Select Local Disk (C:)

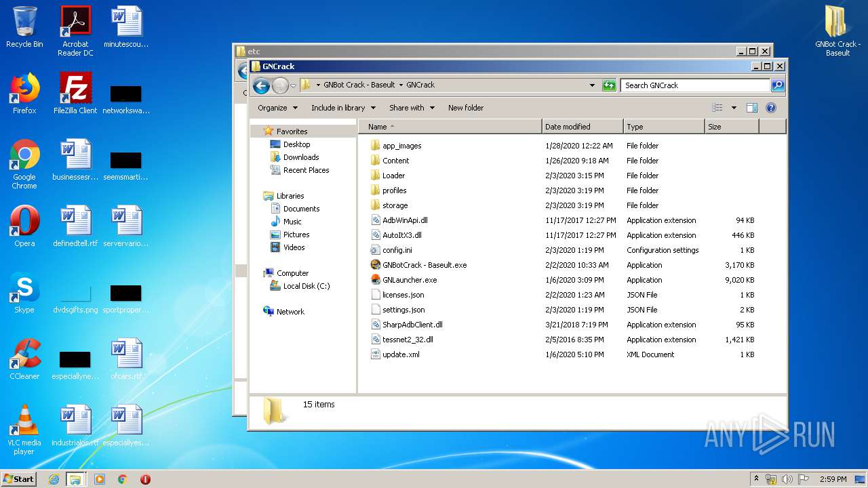300,286
